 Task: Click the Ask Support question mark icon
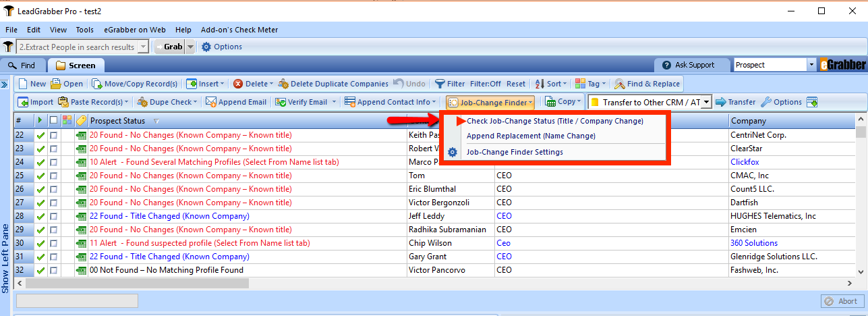(x=667, y=65)
